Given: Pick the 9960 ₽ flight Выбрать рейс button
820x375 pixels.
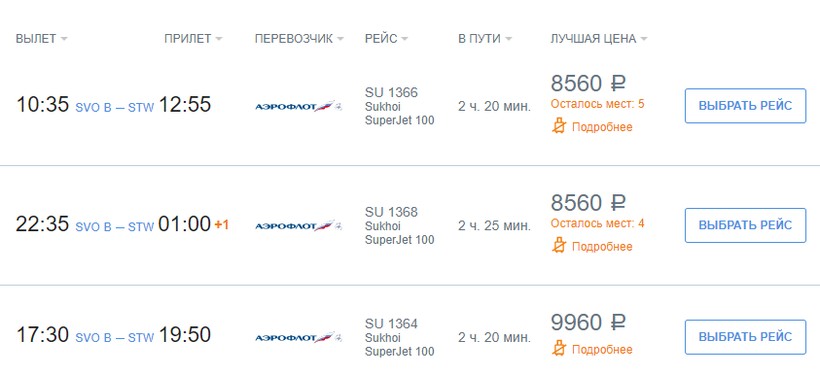Looking at the screenshot, I should click(745, 337).
